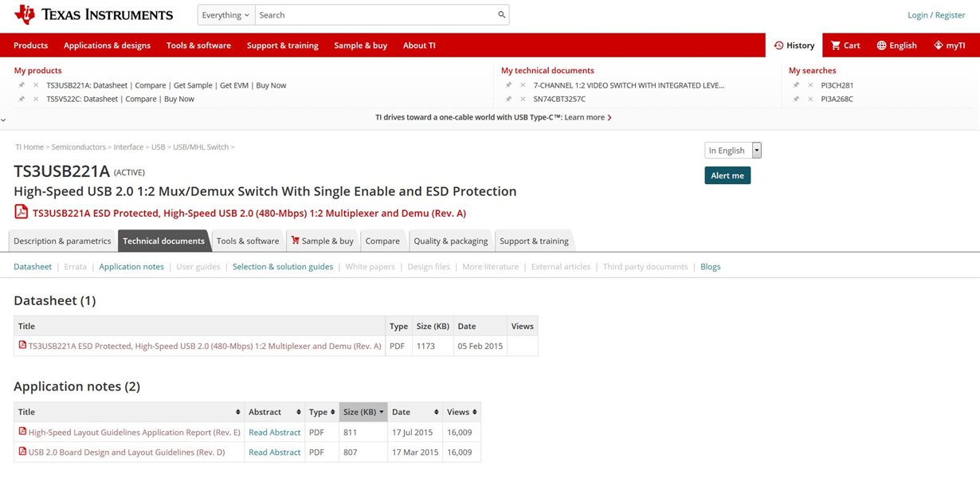The image size is (980, 478).
Task: Select the Technical documents tab
Action: pos(164,241)
